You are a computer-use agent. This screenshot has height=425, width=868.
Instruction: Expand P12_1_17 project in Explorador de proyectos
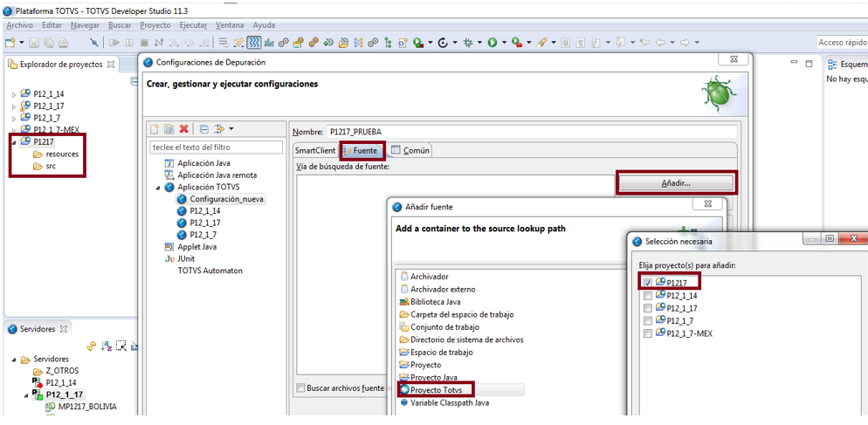pos(14,106)
